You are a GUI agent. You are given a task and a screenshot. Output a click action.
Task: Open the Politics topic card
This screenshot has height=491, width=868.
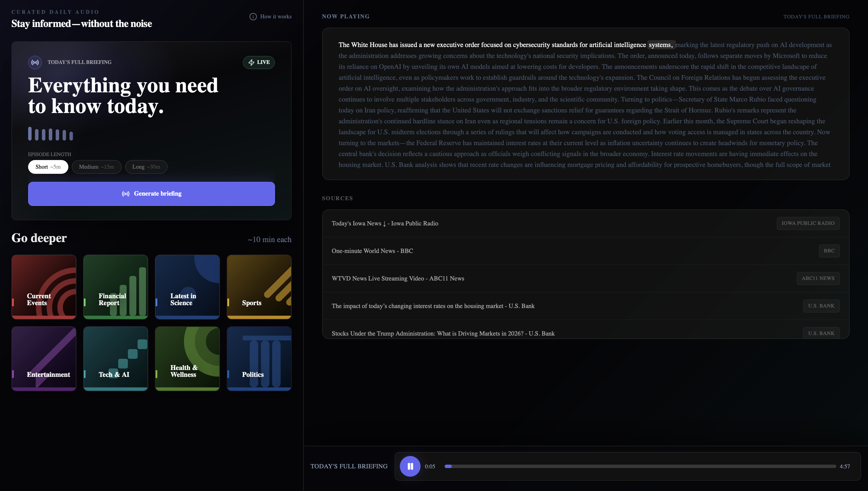[x=259, y=359]
